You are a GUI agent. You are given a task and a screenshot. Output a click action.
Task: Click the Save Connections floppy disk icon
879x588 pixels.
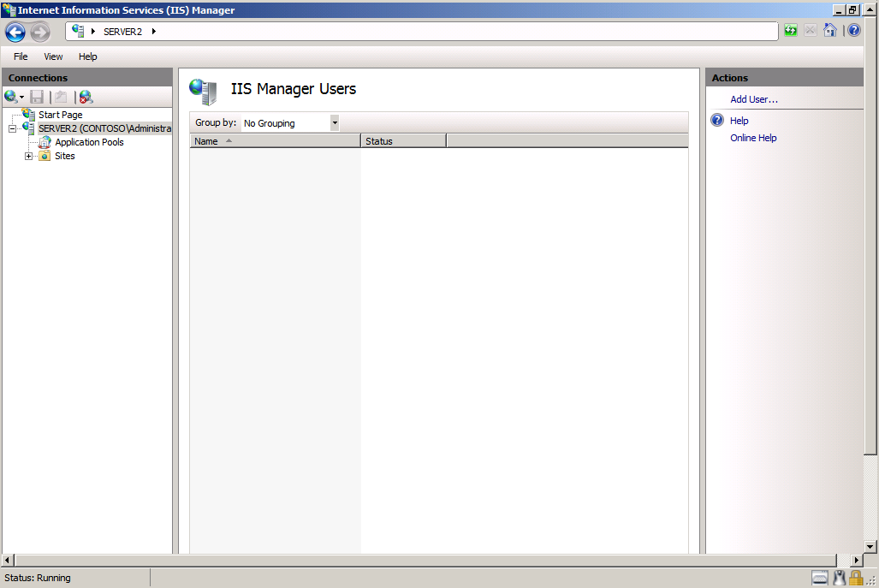pos(37,97)
